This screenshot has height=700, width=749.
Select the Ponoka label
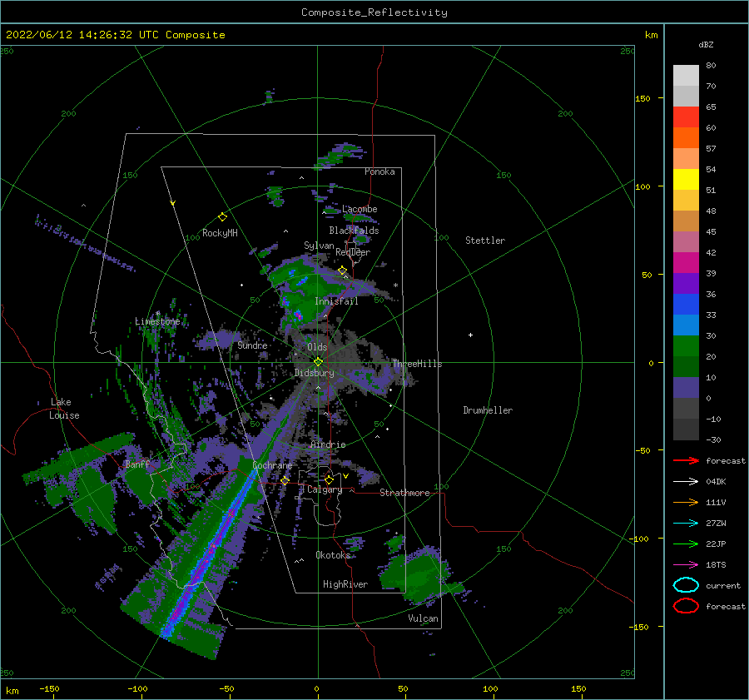point(379,171)
